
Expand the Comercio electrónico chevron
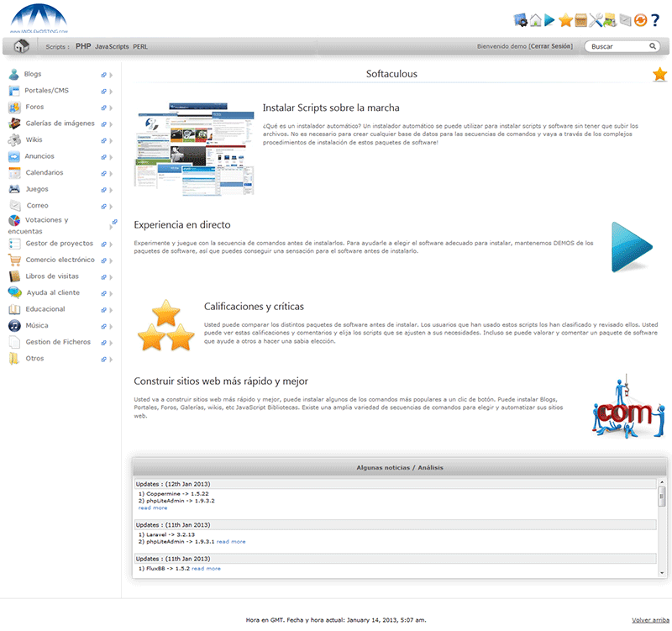111,260
